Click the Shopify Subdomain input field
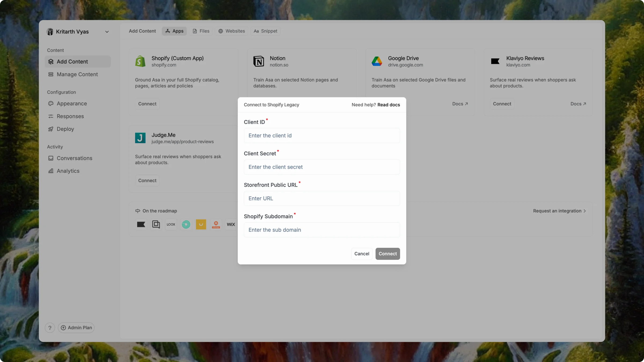This screenshot has width=644, height=362. point(322,230)
